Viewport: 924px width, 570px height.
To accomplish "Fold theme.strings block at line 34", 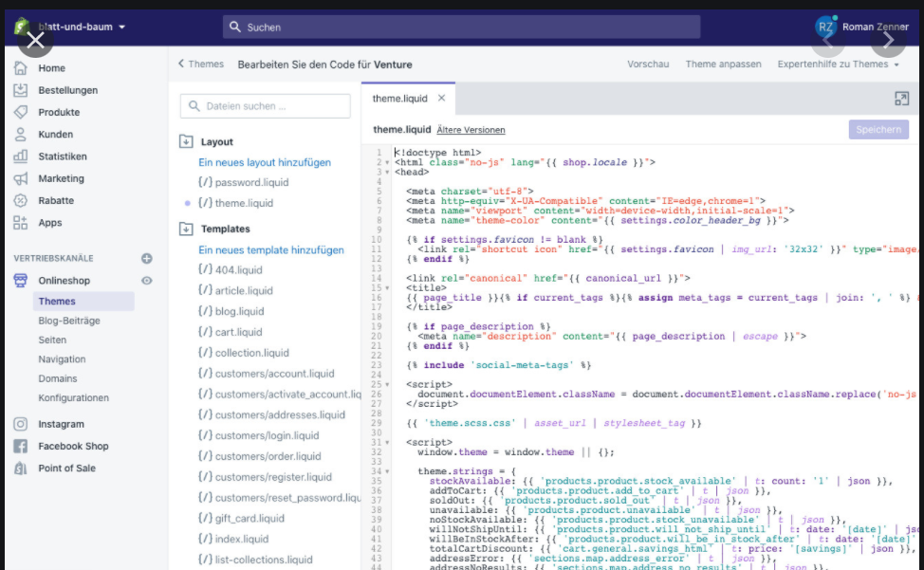I will tap(387, 471).
